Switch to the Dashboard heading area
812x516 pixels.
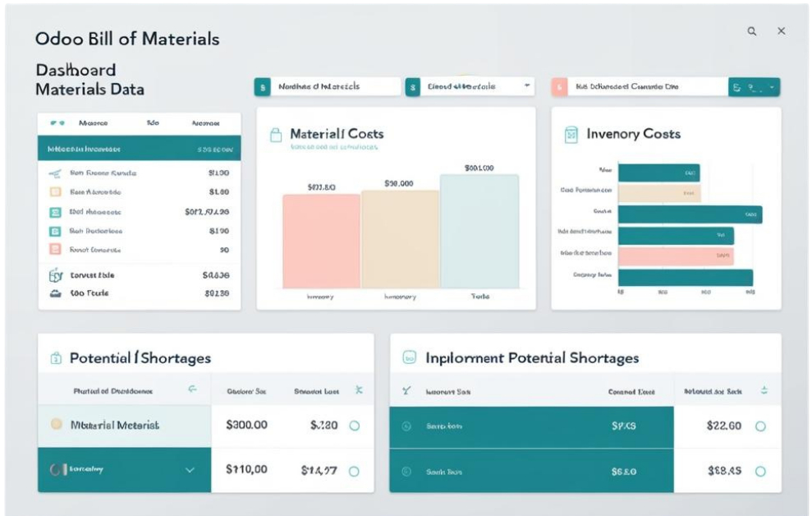[77, 70]
